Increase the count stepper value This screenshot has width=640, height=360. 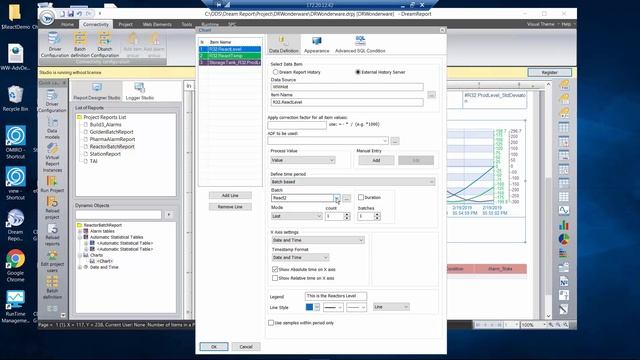347,214
